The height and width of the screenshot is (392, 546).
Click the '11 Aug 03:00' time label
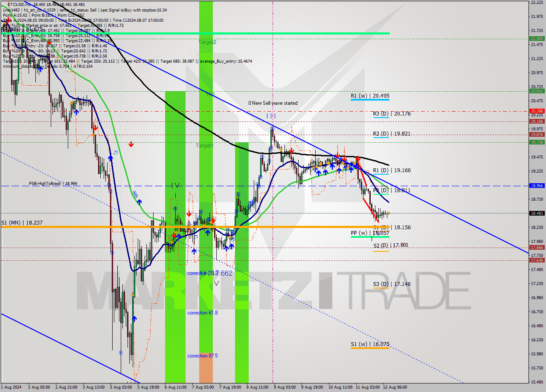coord(368,387)
